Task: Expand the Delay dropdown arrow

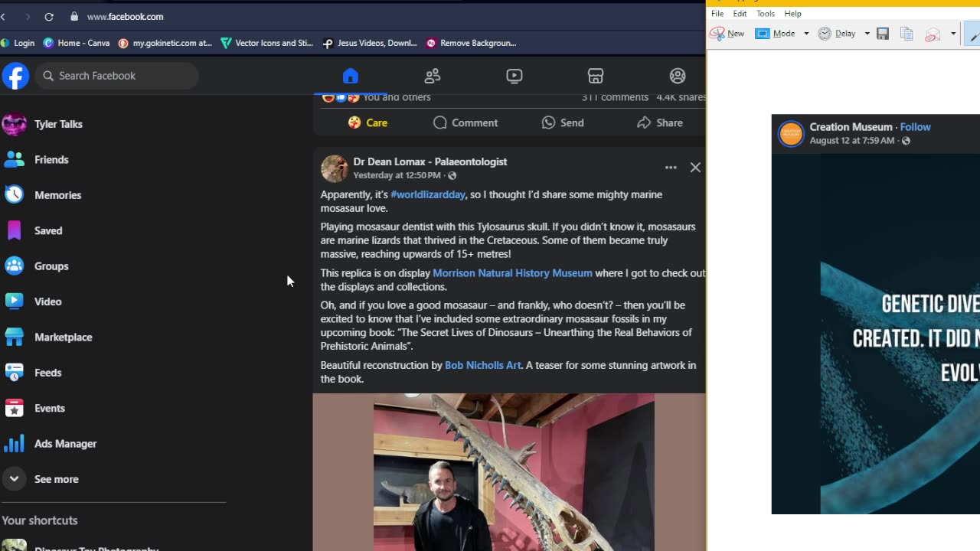Action: (867, 34)
